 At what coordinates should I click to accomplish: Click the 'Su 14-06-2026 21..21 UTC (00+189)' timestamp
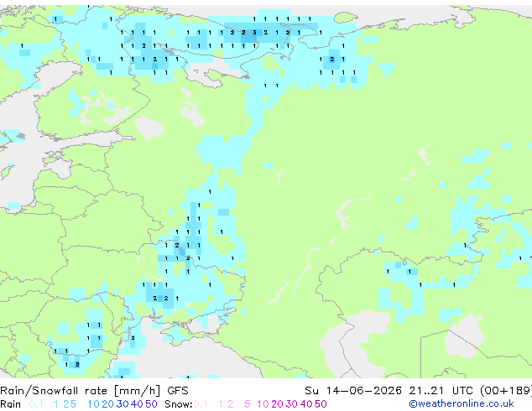click(x=418, y=391)
